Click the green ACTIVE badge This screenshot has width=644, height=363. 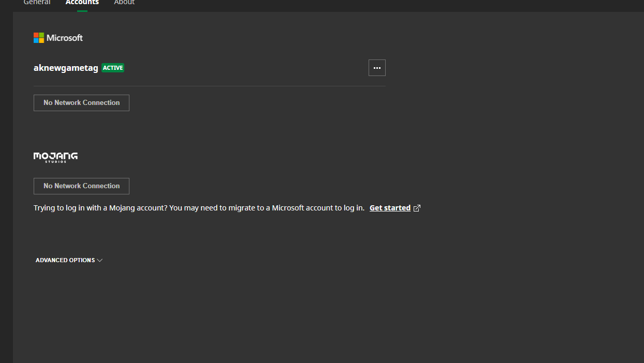pyautogui.click(x=113, y=68)
